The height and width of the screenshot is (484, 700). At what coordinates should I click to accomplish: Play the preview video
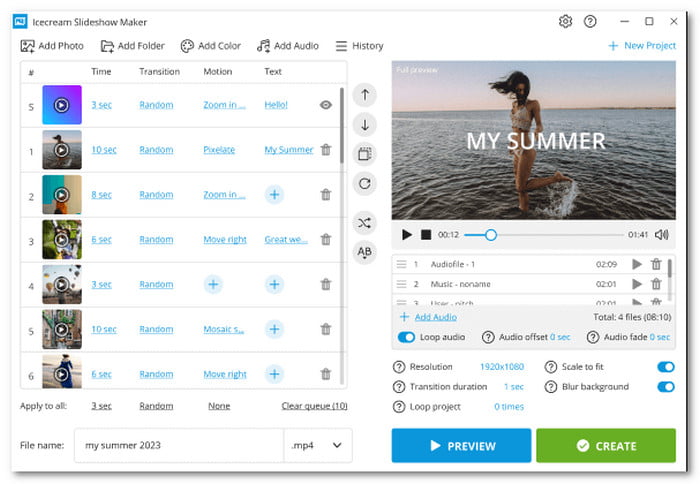point(406,234)
